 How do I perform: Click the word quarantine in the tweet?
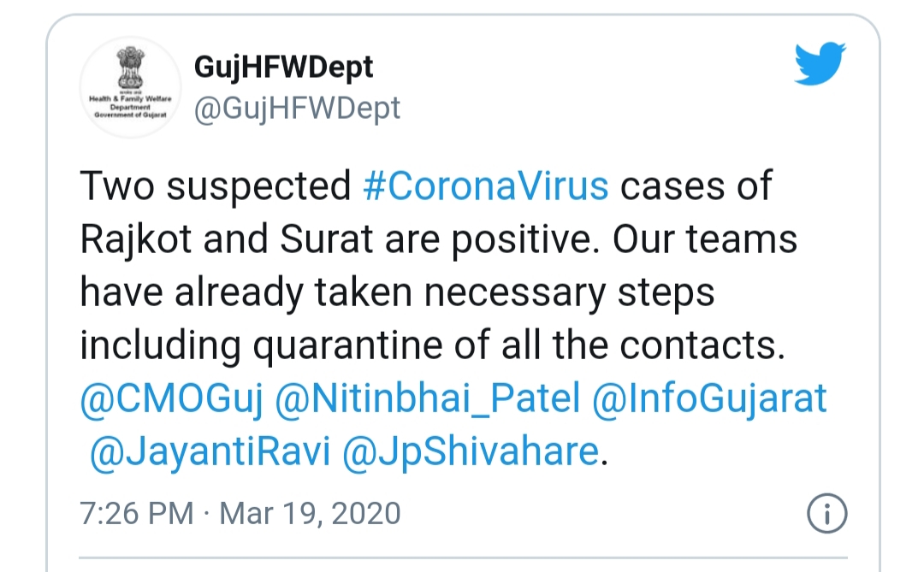click(x=347, y=346)
